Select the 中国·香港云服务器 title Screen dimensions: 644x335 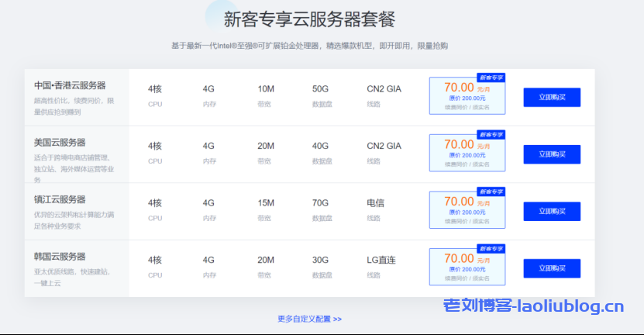click(x=70, y=85)
